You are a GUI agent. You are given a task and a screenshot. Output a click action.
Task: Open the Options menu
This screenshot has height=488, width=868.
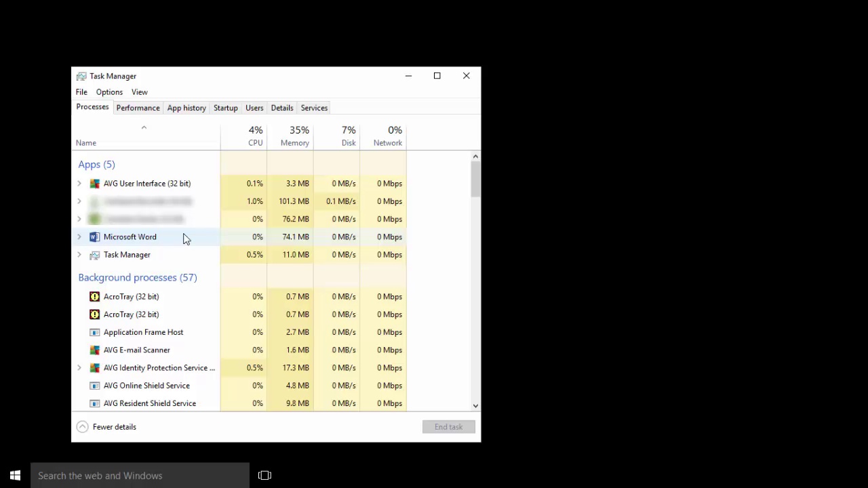(x=109, y=92)
